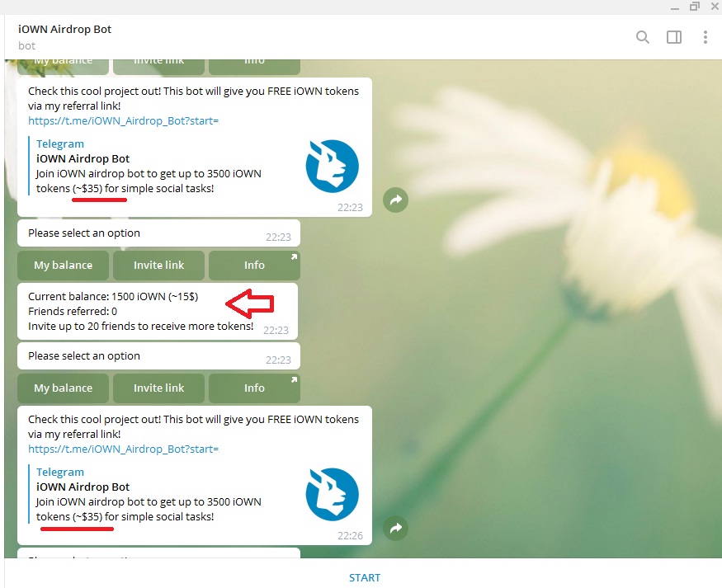
Task: Click the Telegram preview title in 22:23 message
Action: click(x=60, y=144)
